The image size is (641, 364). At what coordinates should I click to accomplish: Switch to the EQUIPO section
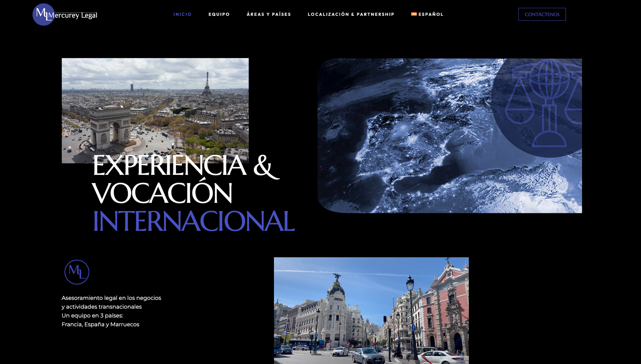tap(219, 14)
